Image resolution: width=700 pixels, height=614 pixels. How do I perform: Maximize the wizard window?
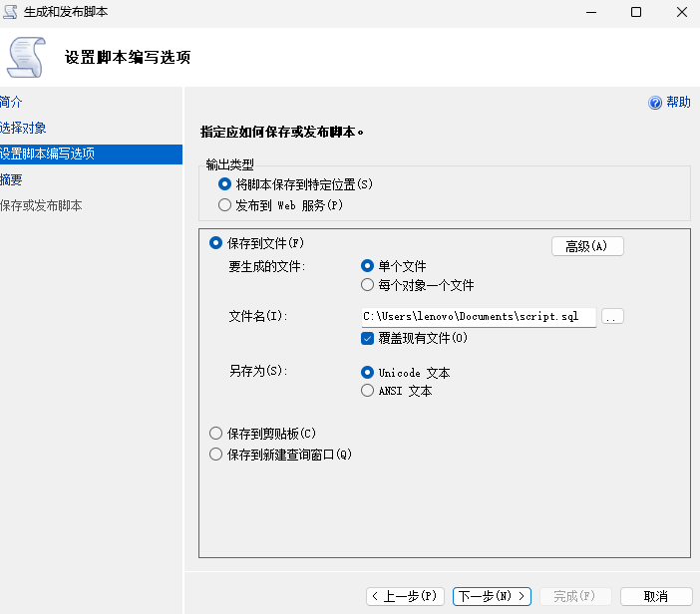tap(636, 13)
